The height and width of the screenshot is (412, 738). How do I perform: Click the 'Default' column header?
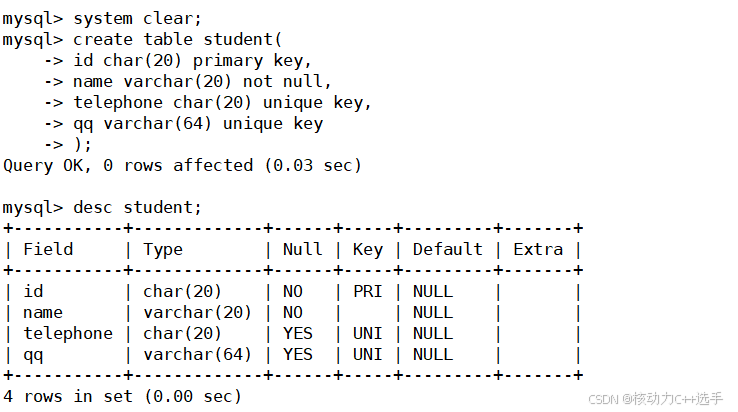tap(447, 249)
